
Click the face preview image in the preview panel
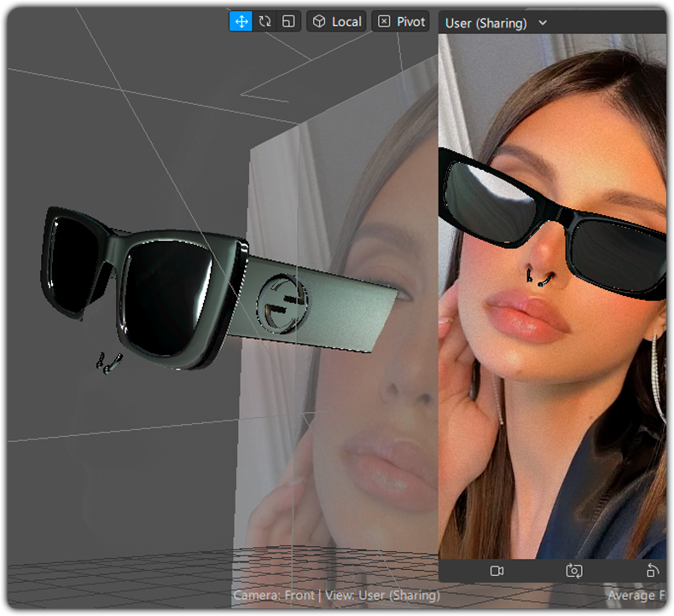point(552,297)
